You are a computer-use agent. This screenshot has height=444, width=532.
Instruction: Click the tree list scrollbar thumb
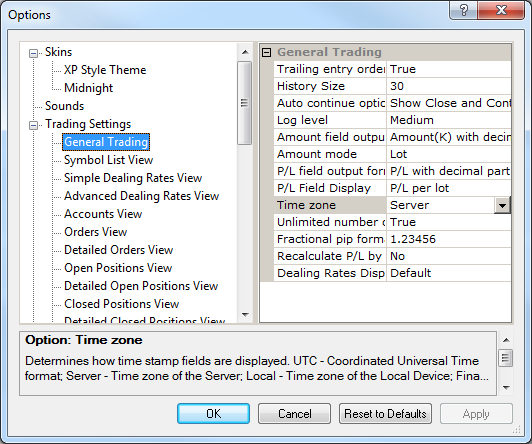244,103
